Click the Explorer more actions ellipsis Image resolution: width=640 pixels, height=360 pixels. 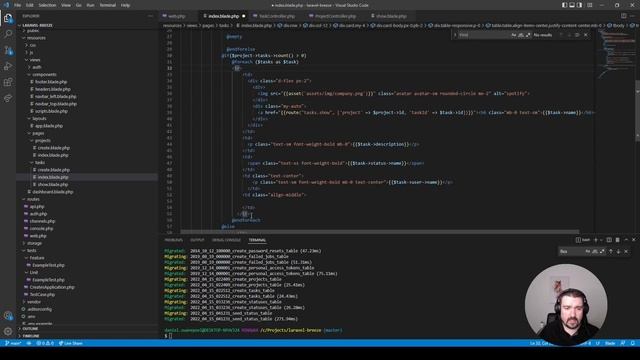tap(151, 16)
